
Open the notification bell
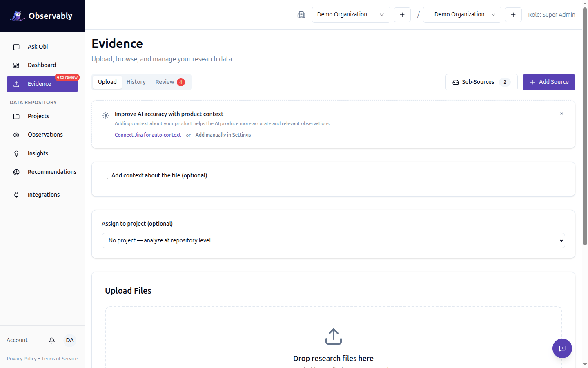(51, 340)
